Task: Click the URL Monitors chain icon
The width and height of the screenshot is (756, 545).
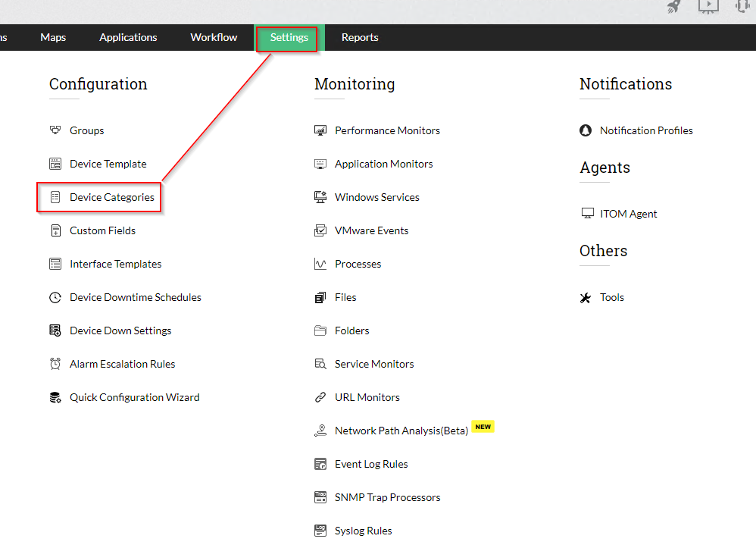Action: click(x=320, y=397)
